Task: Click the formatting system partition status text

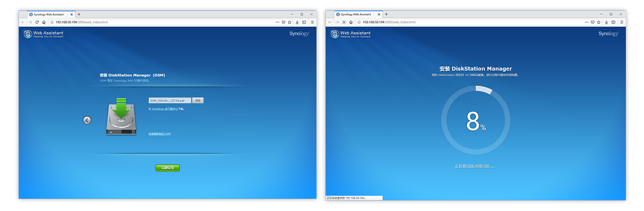Action: point(475,166)
